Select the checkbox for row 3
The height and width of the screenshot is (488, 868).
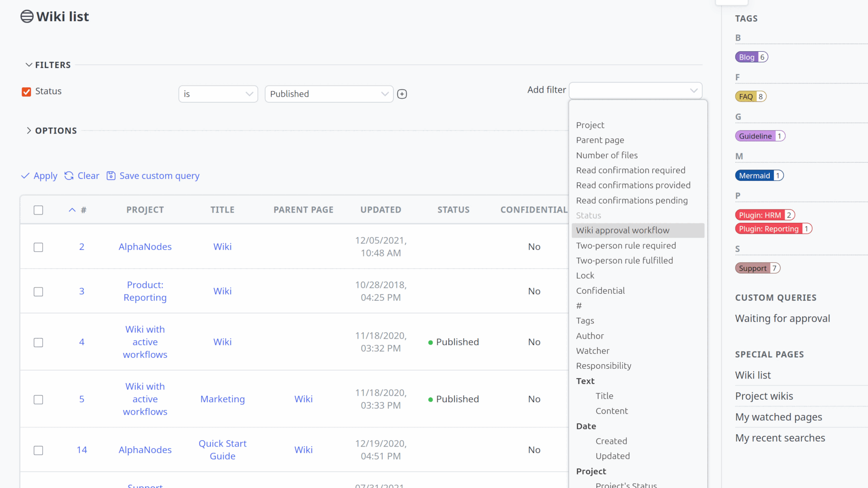38,291
